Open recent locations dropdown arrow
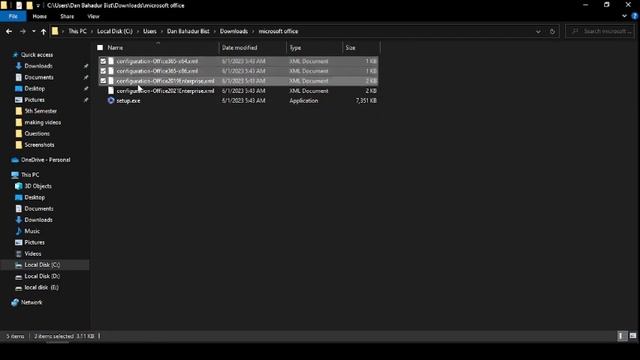 click(33, 31)
